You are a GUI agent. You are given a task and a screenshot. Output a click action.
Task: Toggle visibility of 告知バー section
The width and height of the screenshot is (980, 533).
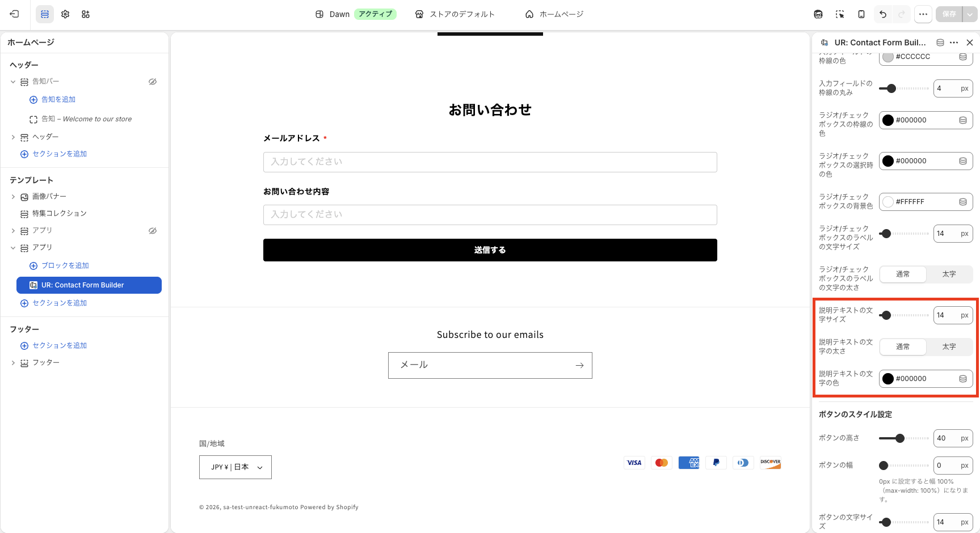pos(153,82)
